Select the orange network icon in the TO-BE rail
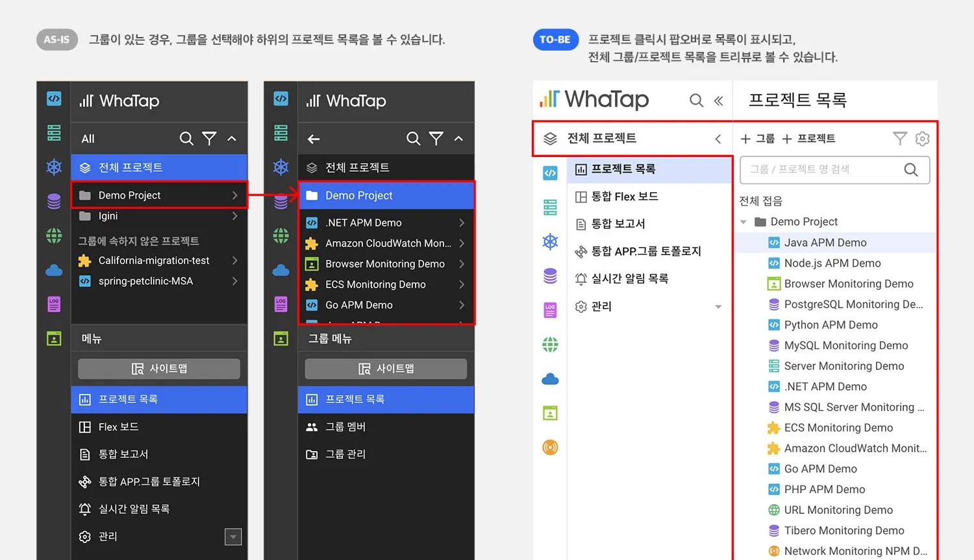This screenshot has height=560, width=974. pyautogui.click(x=550, y=447)
